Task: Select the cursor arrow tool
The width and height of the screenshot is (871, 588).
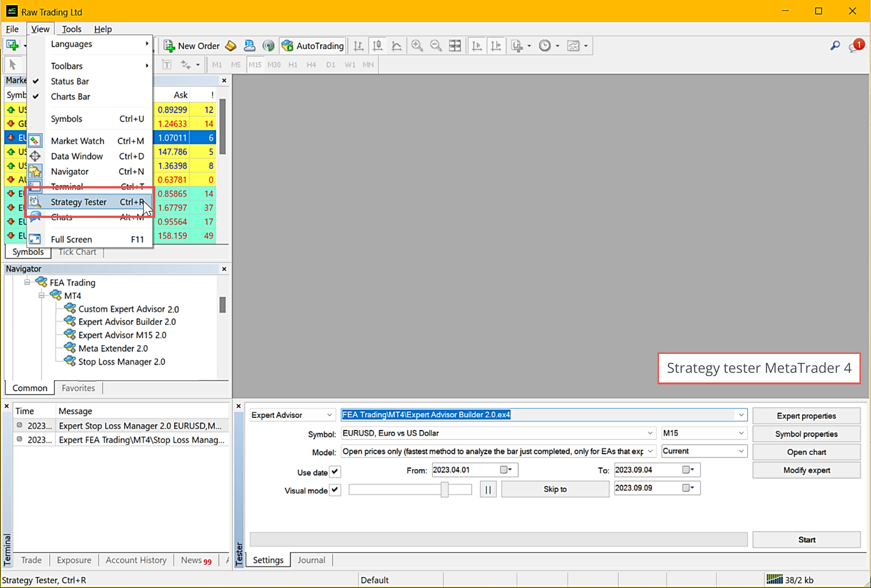Action: pos(12,65)
